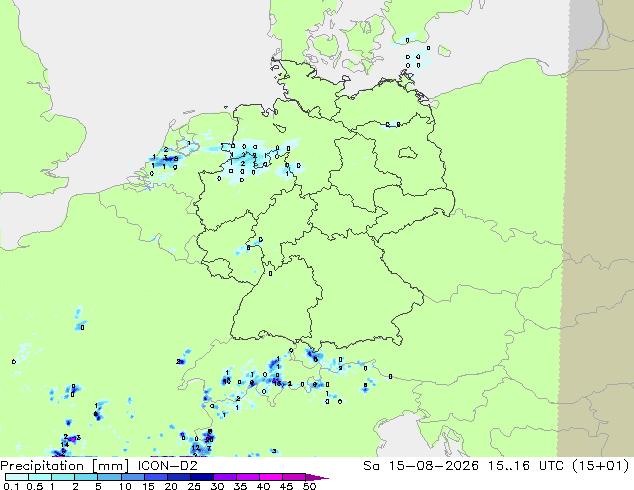
Task: Click the 35–40 mm legend color swatch
Action: (x=247, y=477)
